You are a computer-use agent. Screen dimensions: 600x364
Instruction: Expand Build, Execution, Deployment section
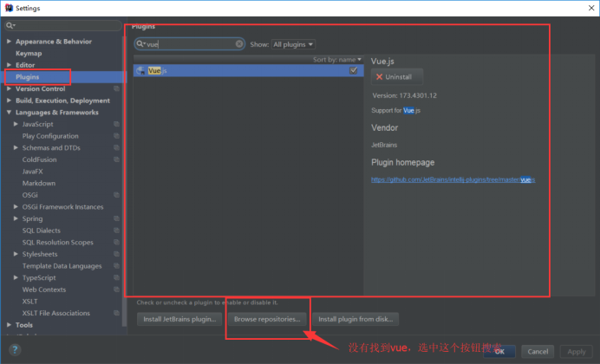(9, 101)
